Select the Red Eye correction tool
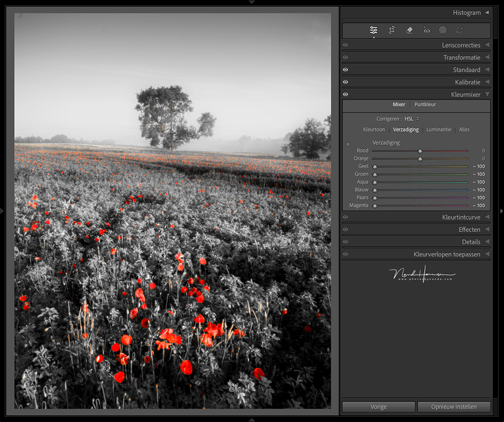The height and width of the screenshot is (422, 504). click(x=427, y=30)
